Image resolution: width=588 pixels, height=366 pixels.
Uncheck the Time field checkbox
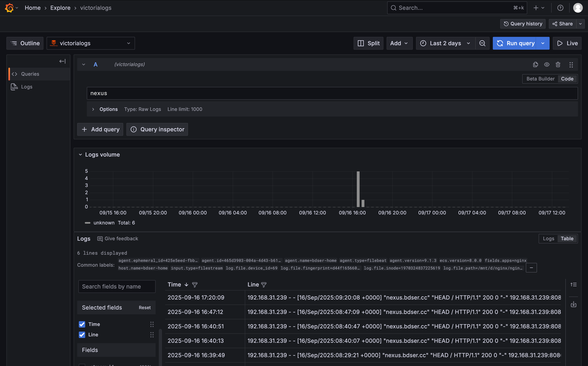pyautogui.click(x=82, y=324)
